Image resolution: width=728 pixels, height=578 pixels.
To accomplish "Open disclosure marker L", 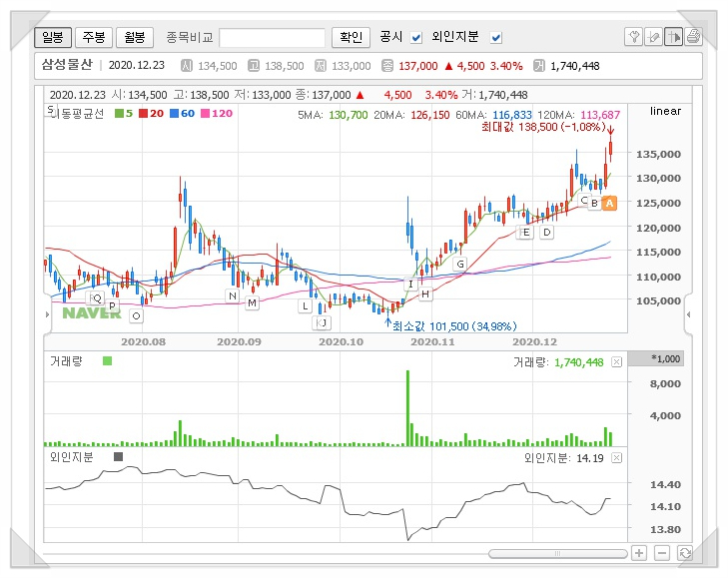I will coord(305,305).
